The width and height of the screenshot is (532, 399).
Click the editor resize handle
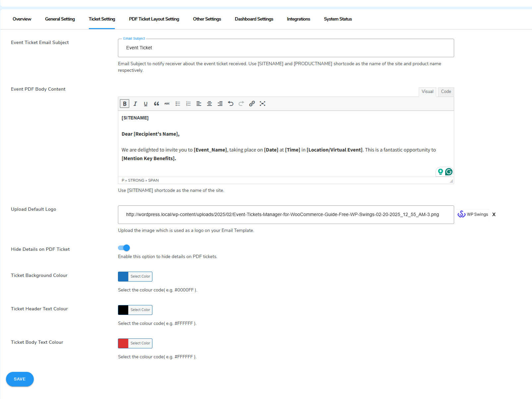click(451, 181)
